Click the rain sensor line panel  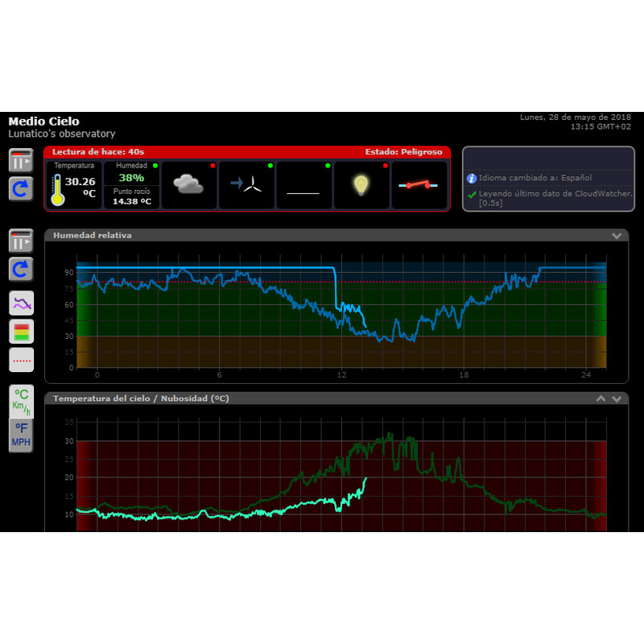303,184
